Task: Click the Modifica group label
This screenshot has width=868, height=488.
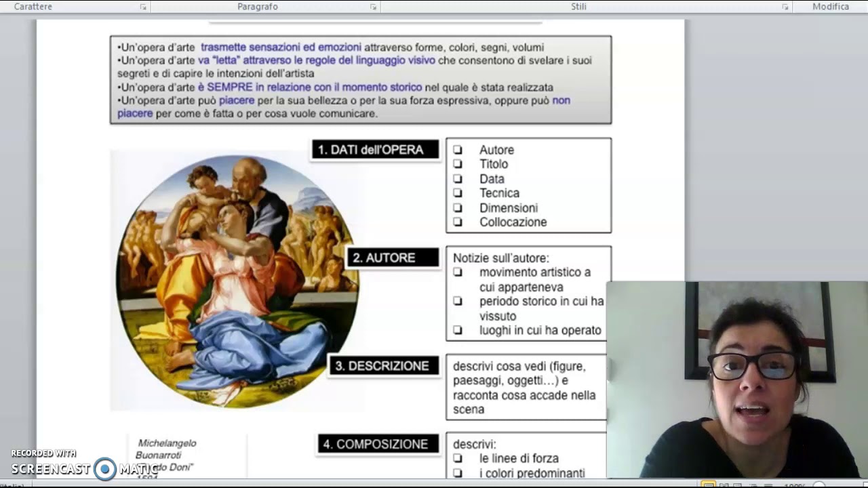Action: pos(831,7)
